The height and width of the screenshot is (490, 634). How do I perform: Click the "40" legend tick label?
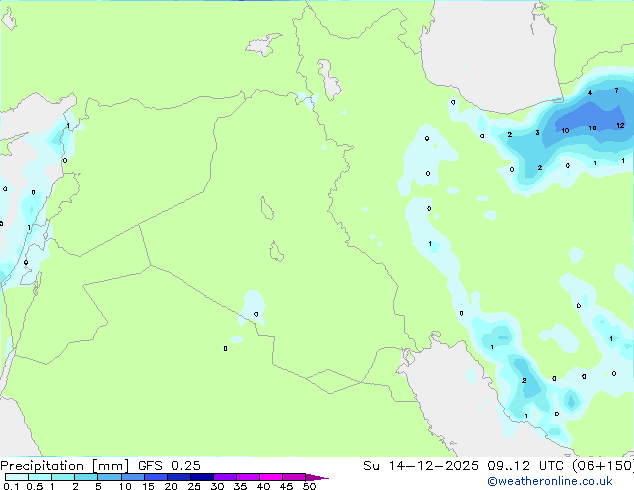tap(263, 486)
